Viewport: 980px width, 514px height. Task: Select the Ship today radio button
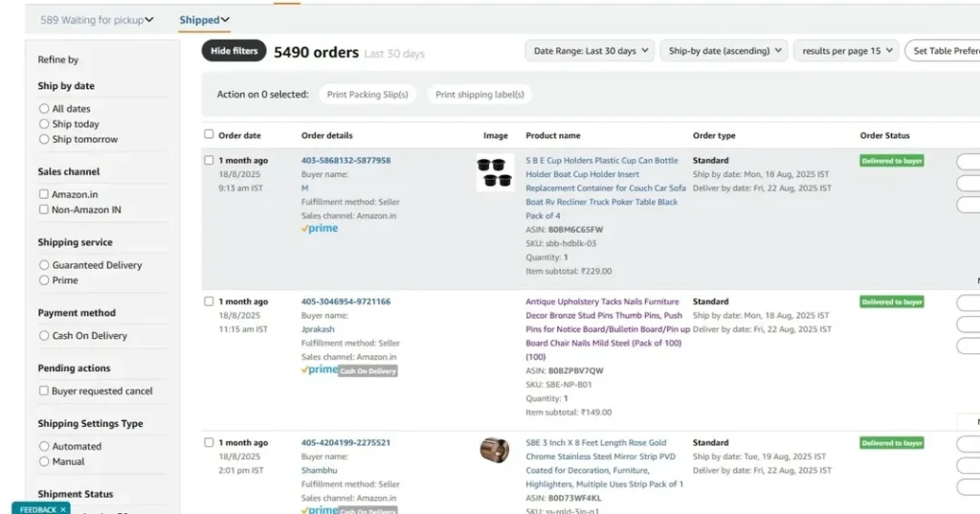[44, 124]
